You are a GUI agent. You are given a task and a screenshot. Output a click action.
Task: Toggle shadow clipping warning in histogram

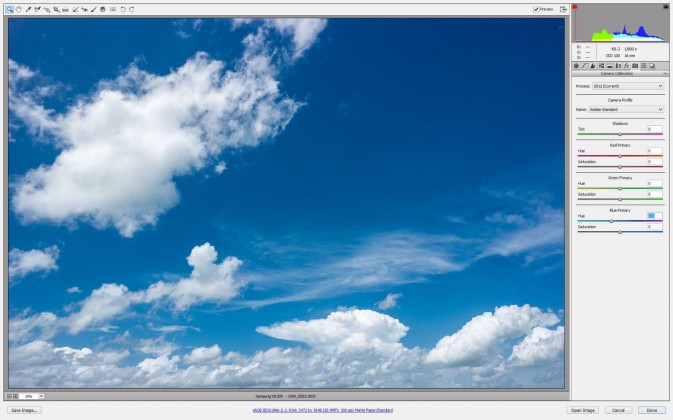point(575,7)
